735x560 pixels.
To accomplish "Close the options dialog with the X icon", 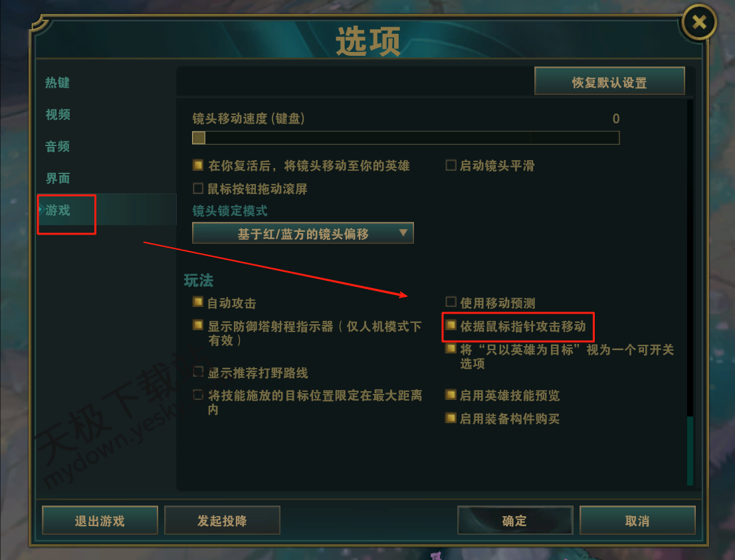I will 699,22.
